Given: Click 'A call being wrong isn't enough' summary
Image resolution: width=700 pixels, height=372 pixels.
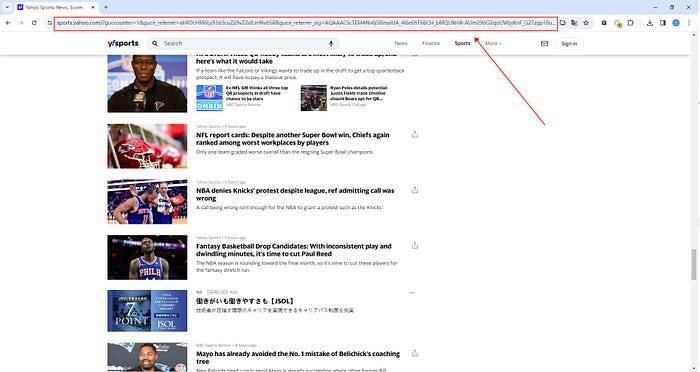Looking at the screenshot, I should [290, 208].
